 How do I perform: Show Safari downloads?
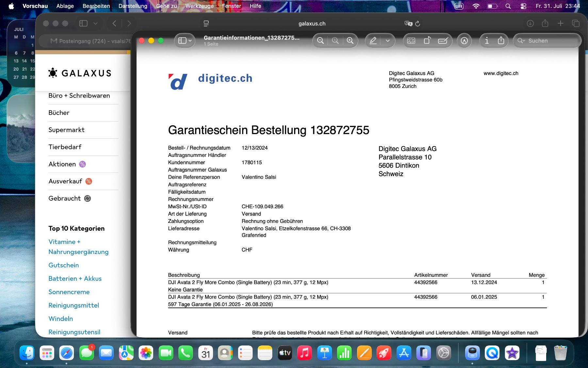pyautogui.click(x=530, y=23)
